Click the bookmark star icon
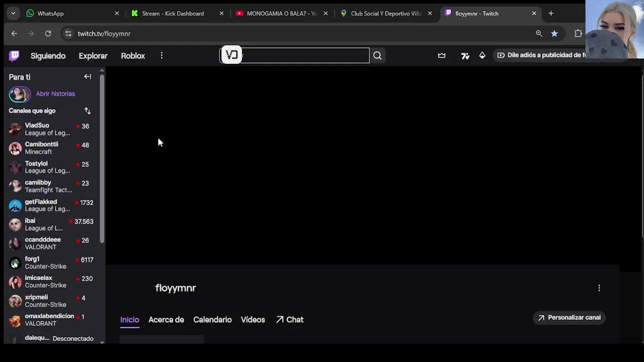This screenshot has height=362, width=644. pos(554,34)
